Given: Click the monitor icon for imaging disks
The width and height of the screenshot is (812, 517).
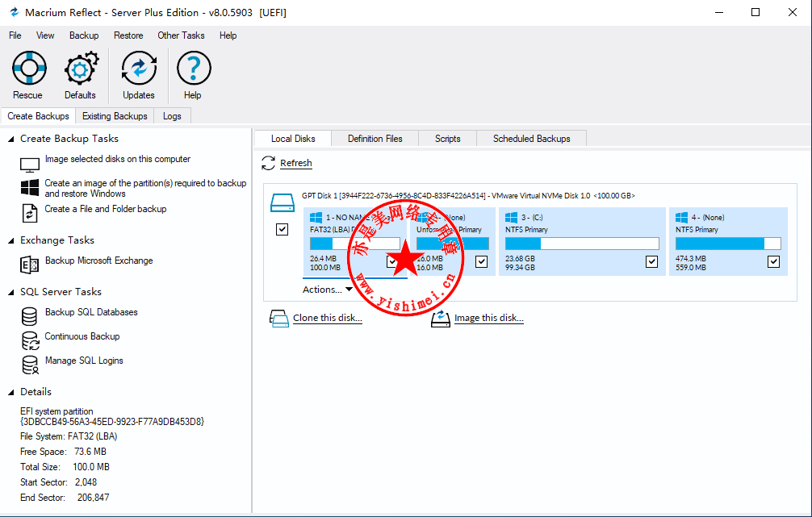Looking at the screenshot, I should point(30,165).
